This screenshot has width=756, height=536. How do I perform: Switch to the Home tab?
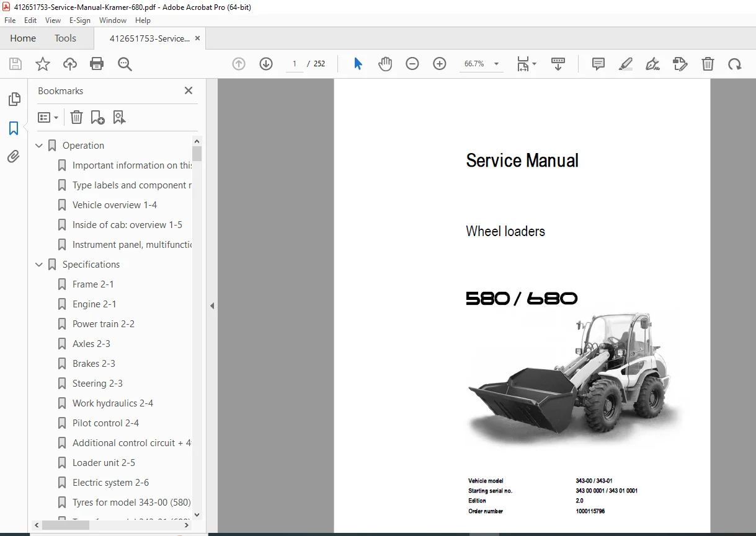[23, 38]
